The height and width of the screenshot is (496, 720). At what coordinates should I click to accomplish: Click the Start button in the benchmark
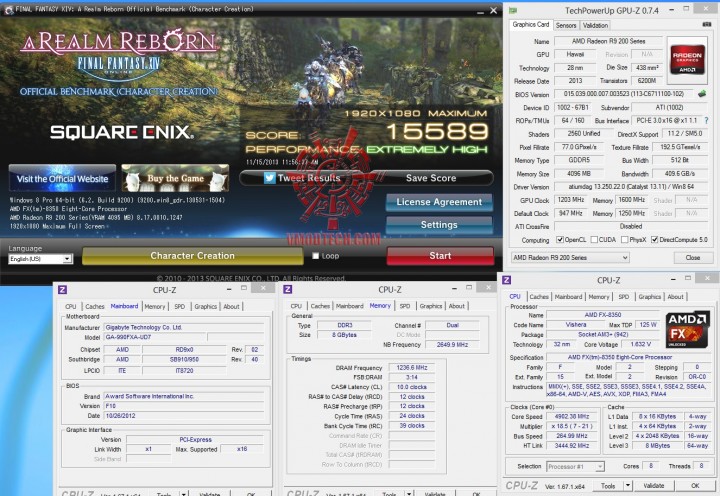click(440, 256)
